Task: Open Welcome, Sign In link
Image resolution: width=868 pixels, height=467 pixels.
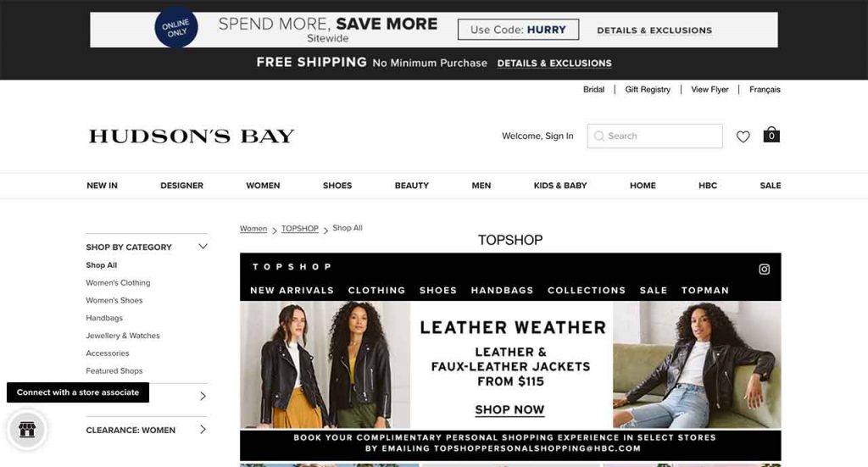Action: pos(537,136)
